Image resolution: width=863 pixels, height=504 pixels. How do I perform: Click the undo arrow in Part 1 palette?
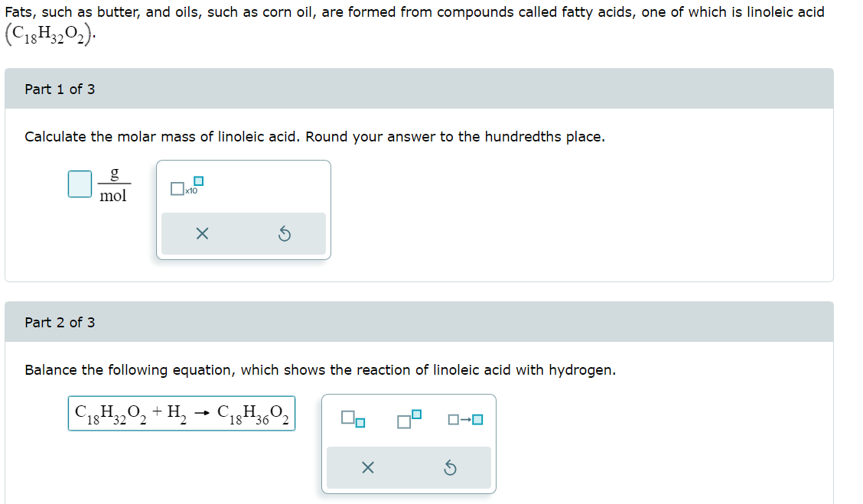click(285, 235)
